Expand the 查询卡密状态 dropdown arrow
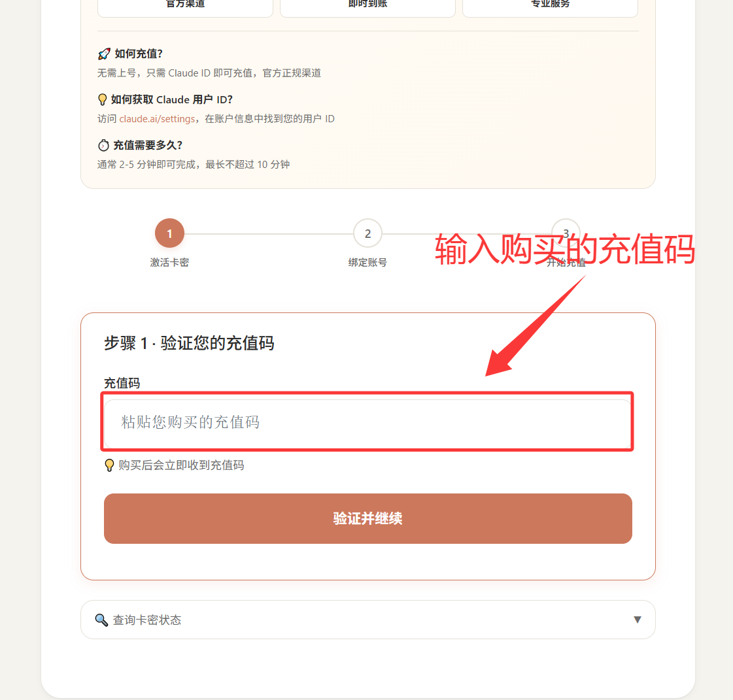This screenshot has height=700, width=733. click(637, 620)
